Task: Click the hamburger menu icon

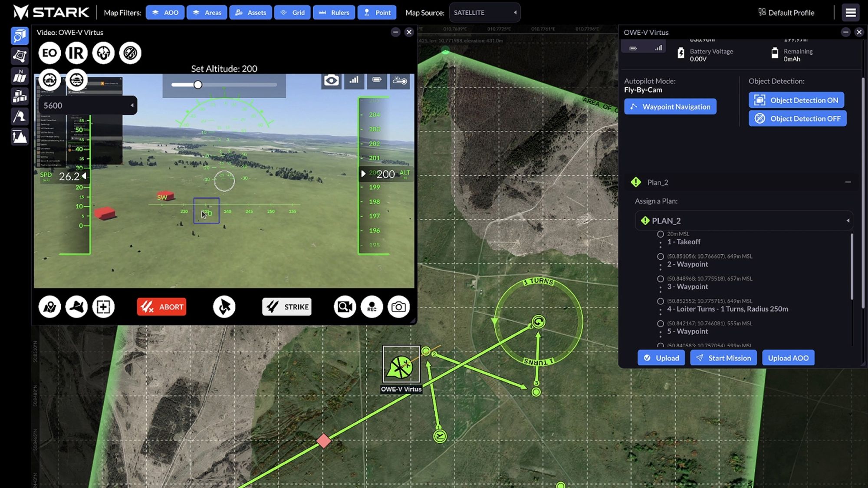Action: coord(850,13)
